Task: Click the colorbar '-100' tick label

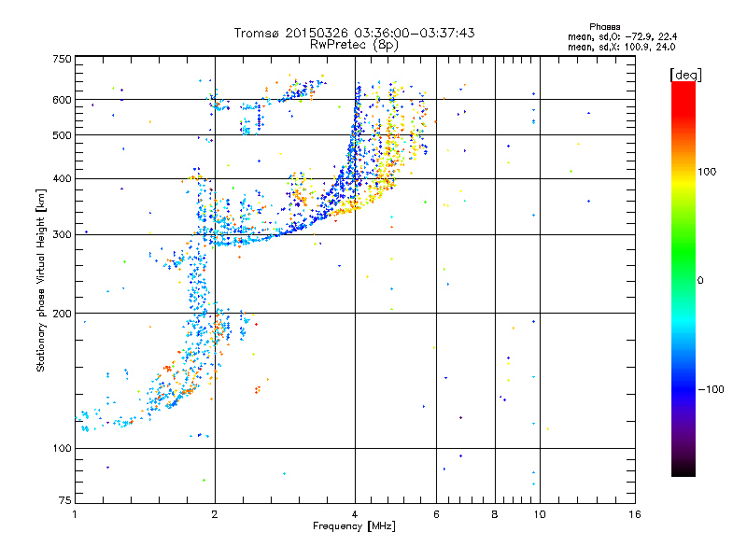Action: tap(711, 389)
